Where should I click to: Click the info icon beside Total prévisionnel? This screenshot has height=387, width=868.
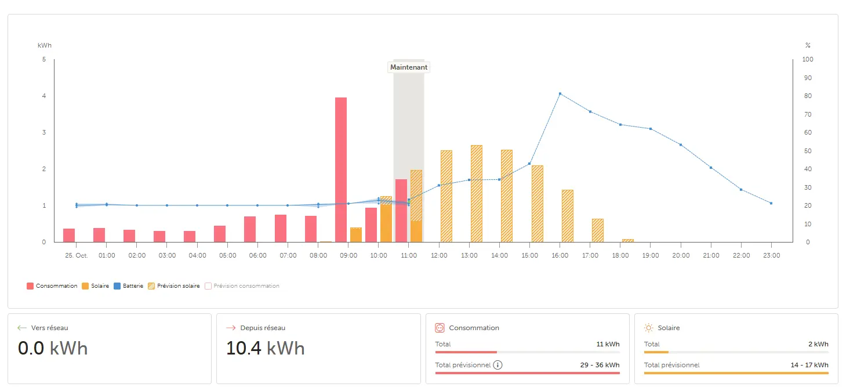(497, 366)
